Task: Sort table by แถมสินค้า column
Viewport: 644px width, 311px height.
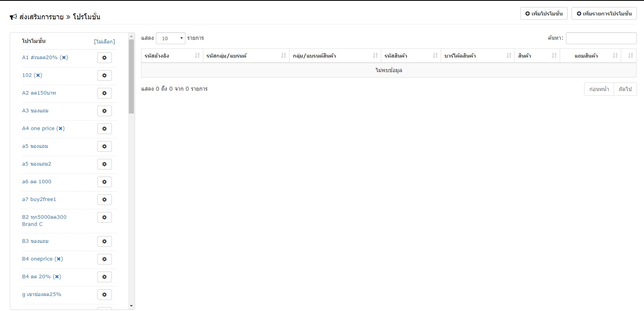Action: (590, 56)
